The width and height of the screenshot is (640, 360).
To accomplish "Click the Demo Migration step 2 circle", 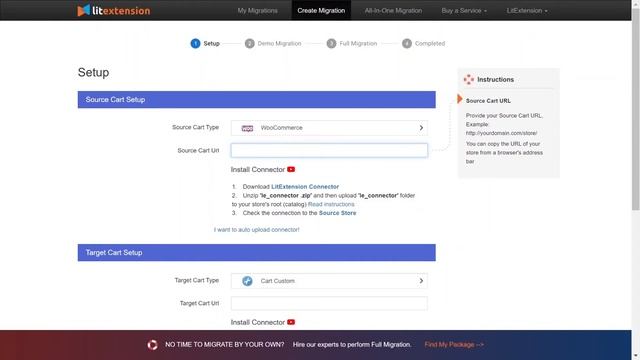I will tap(249, 43).
